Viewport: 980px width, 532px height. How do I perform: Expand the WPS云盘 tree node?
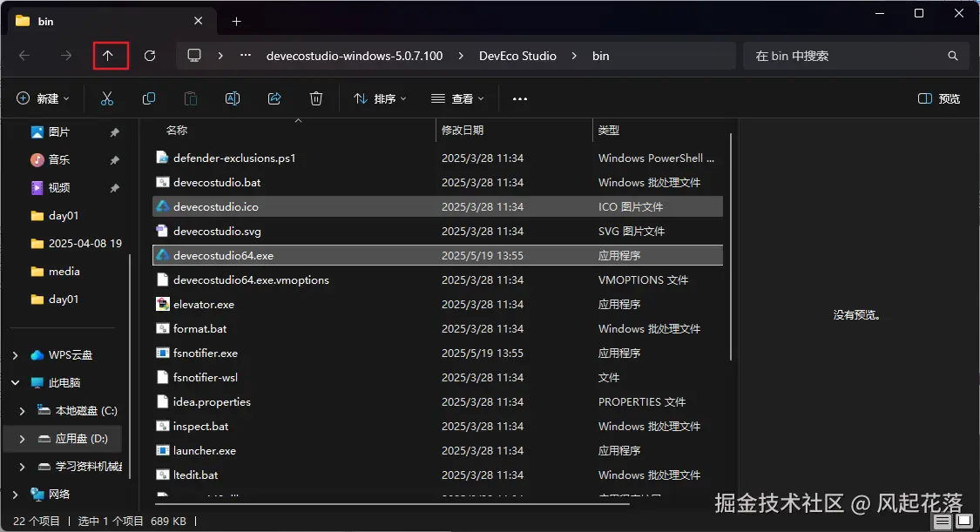[16, 354]
